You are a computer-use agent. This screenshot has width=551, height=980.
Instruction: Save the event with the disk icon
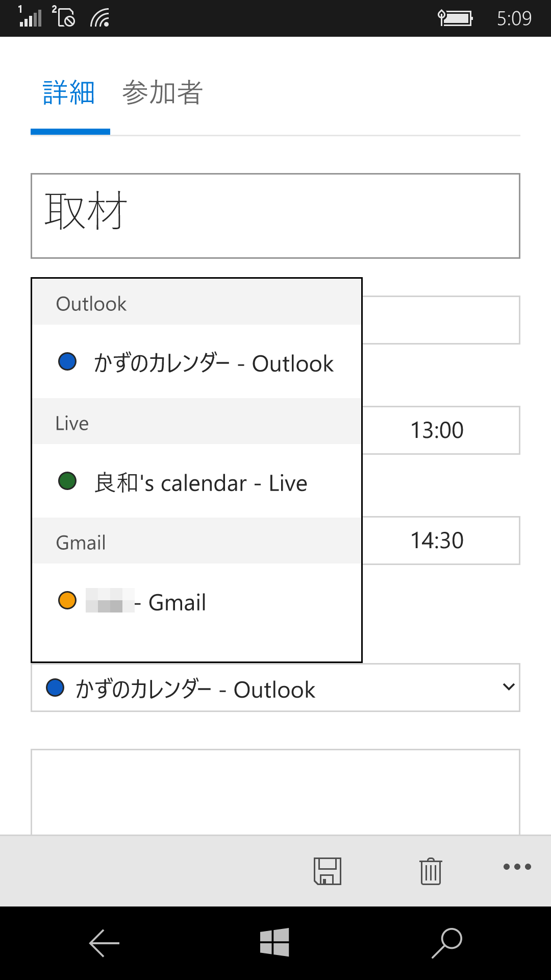(x=328, y=871)
